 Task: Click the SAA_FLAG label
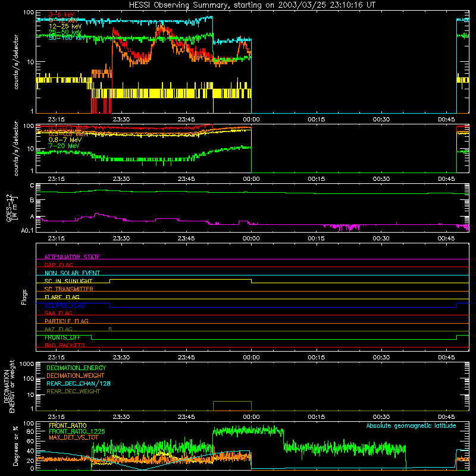pos(58,313)
